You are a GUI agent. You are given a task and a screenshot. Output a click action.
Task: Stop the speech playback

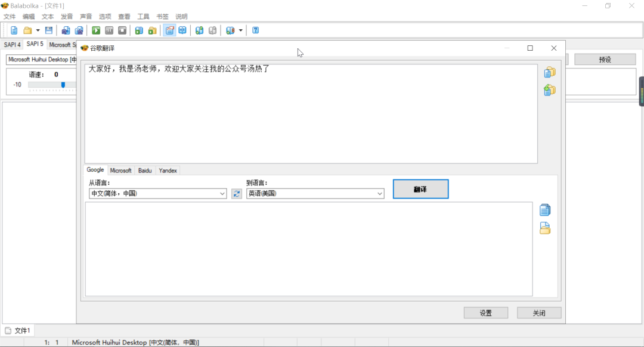tap(122, 30)
